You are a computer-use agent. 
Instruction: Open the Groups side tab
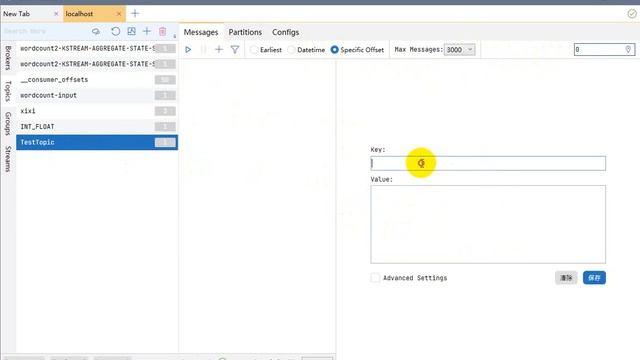coord(8,123)
